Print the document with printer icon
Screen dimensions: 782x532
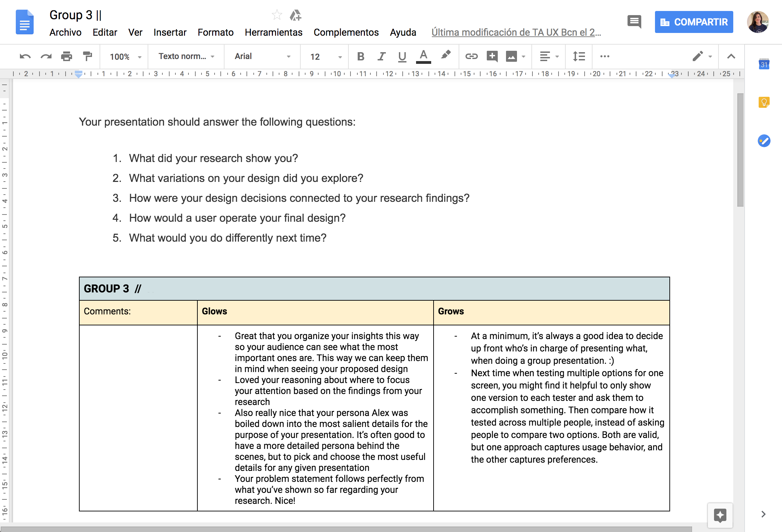coord(67,56)
